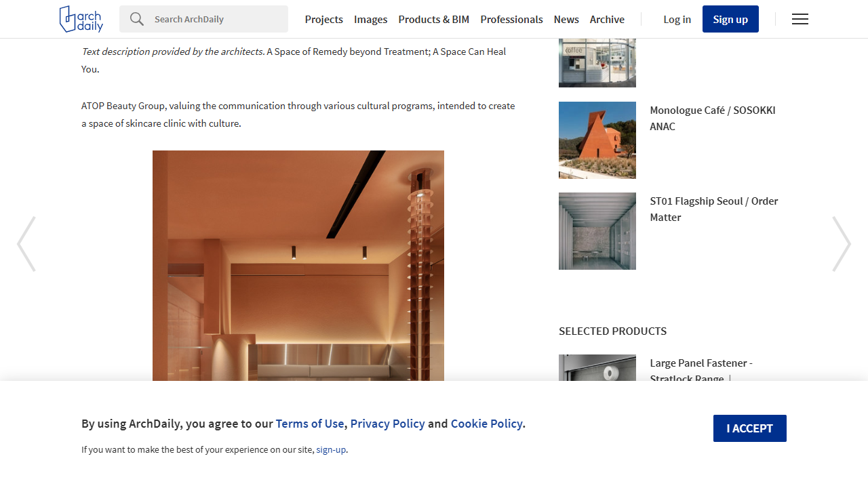
Task: Open the Projects menu
Action: point(323,19)
